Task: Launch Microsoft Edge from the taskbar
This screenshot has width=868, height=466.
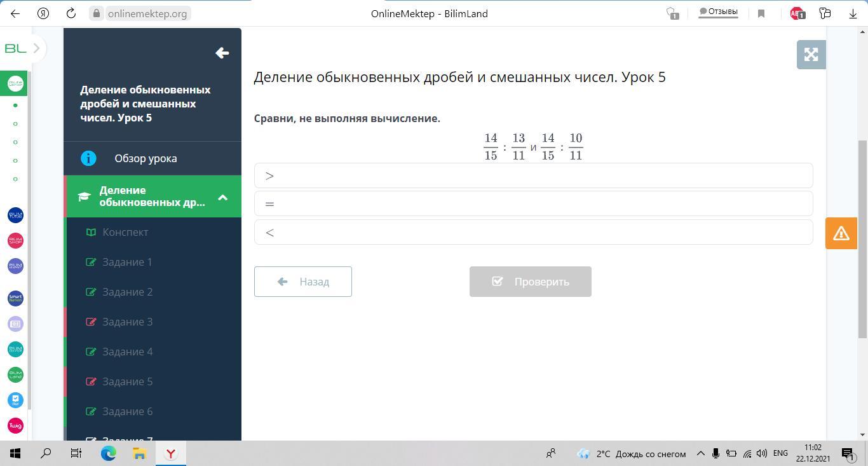Action: pos(108,453)
